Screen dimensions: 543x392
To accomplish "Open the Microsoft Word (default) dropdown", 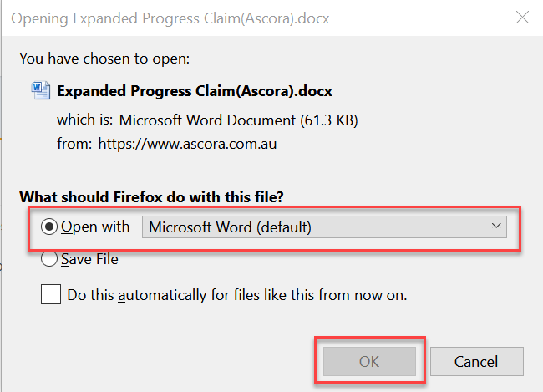I will [x=324, y=227].
